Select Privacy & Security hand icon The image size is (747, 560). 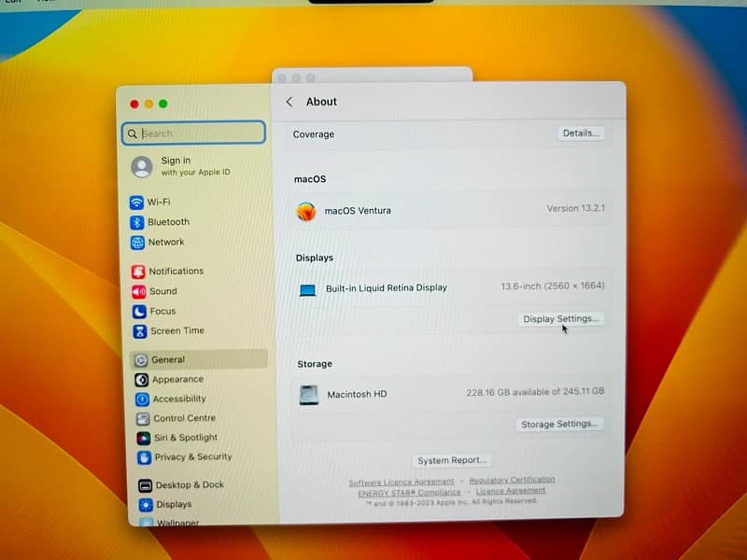pos(144,457)
